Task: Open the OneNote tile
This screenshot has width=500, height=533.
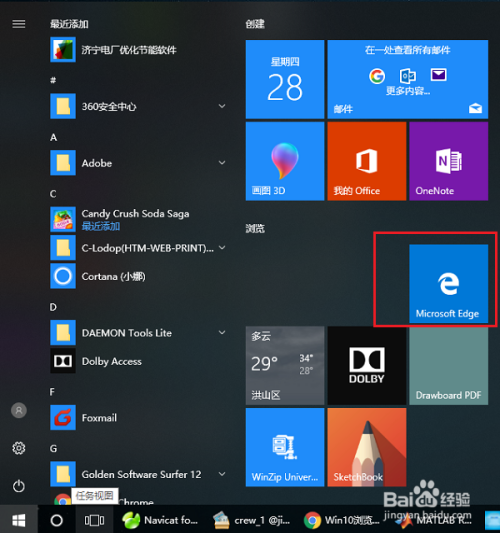Action: click(448, 161)
